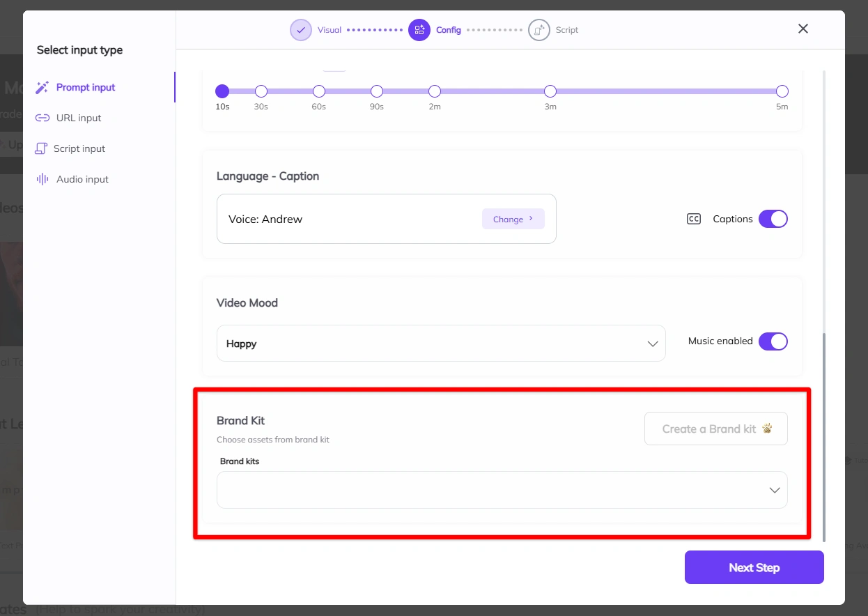
Task: Set the duration slider to 3m
Action: click(550, 91)
